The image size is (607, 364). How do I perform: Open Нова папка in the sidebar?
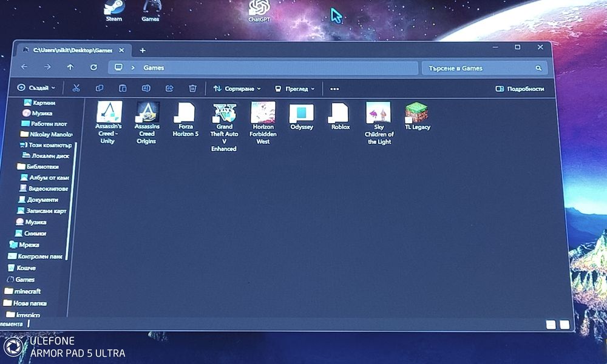pos(25,303)
